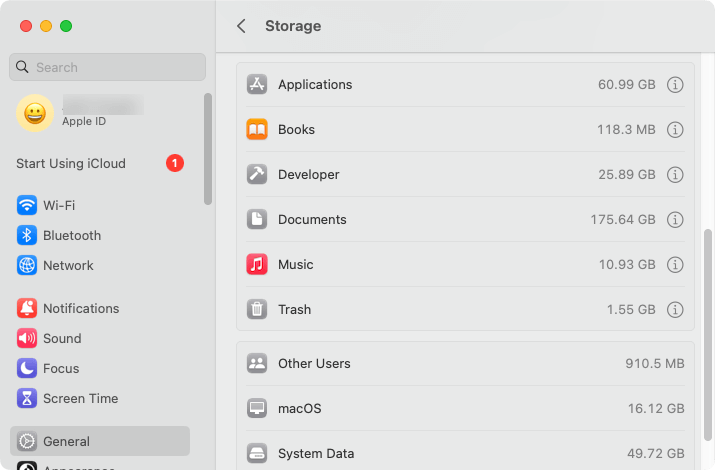This screenshot has width=715, height=470.
Task: View Trash storage info
Action: (x=675, y=310)
